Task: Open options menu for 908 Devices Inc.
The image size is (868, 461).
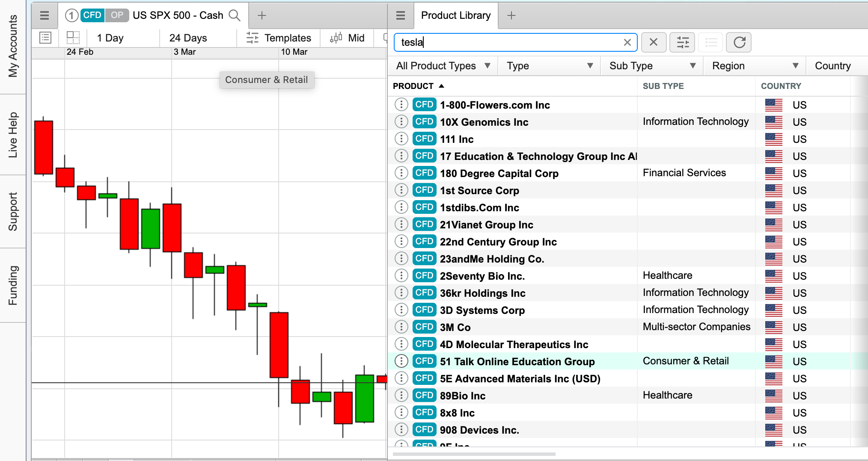Action: coord(401,429)
